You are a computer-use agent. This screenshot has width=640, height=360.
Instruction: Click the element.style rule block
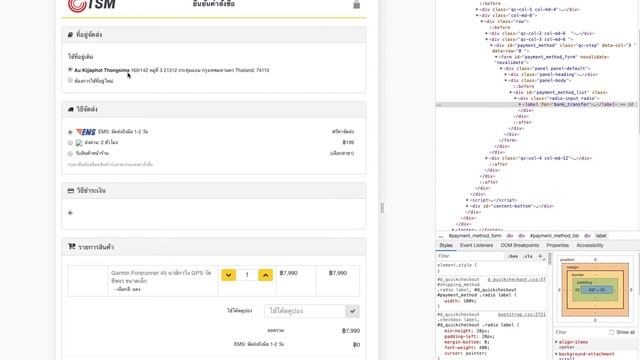tap(457, 268)
